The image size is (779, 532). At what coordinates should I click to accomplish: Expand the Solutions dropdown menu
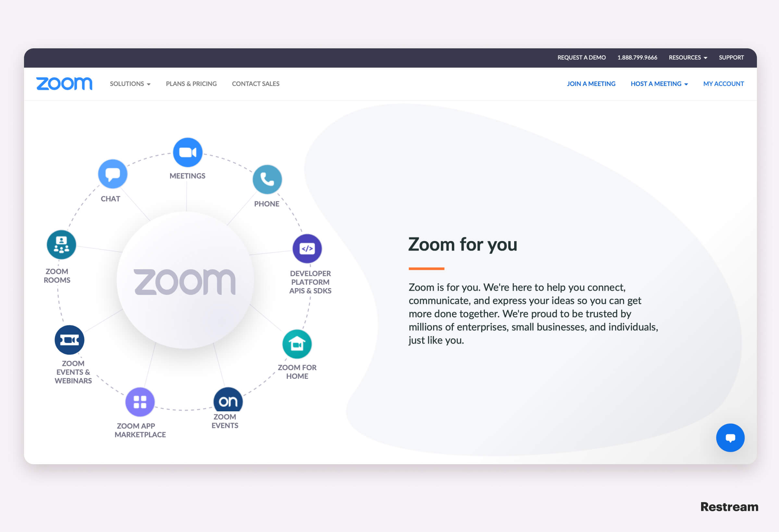(x=130, y=83)
